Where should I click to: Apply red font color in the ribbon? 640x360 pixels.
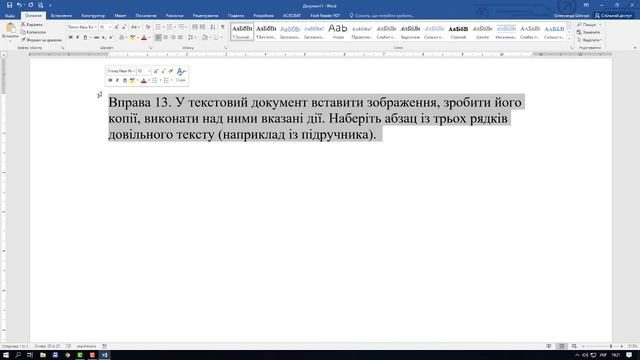[144, 37]
